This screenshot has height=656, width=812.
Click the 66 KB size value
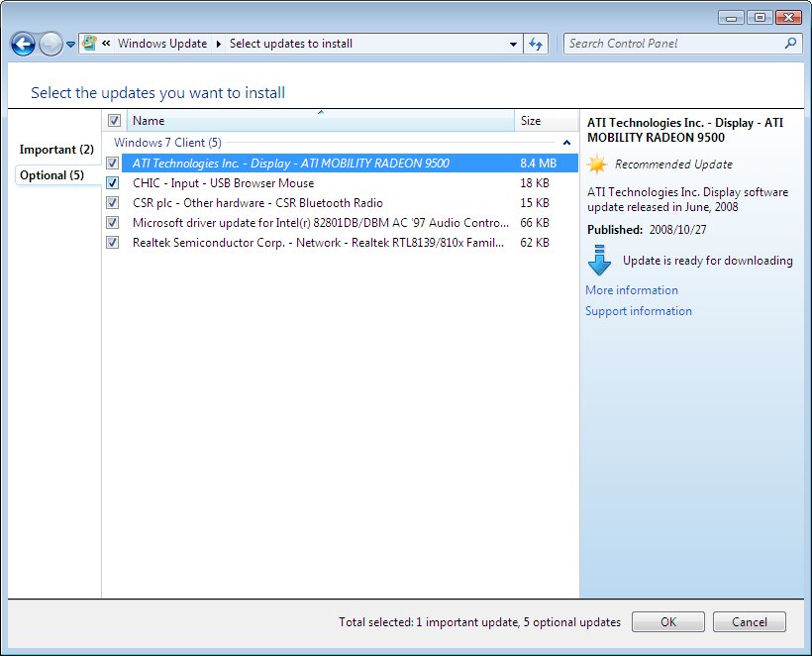tap(535, 222)
